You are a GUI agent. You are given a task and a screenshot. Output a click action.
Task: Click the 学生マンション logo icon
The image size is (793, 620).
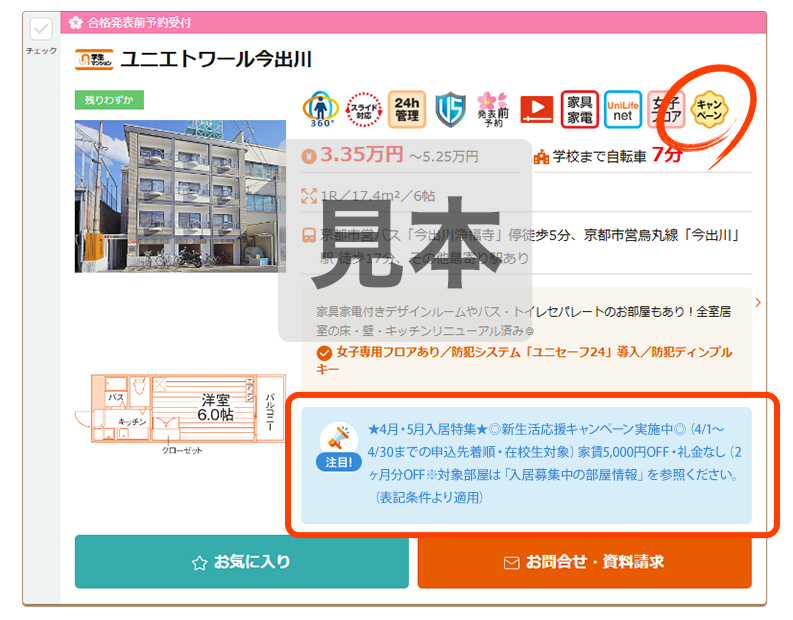pyautogui.click(x=94, y=60)
